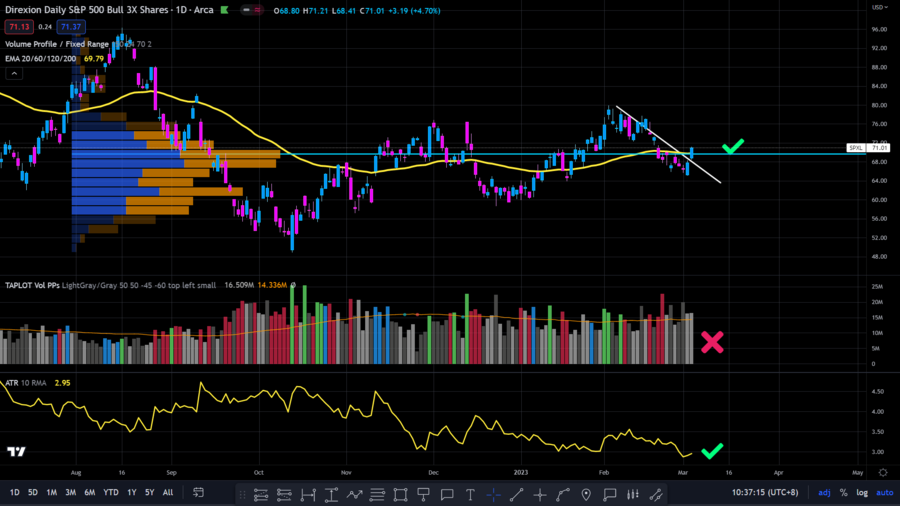The height and width of the screenshot is (506, 900).
Task: Click the TradingView logo
Action: click(x=16, y=452)
